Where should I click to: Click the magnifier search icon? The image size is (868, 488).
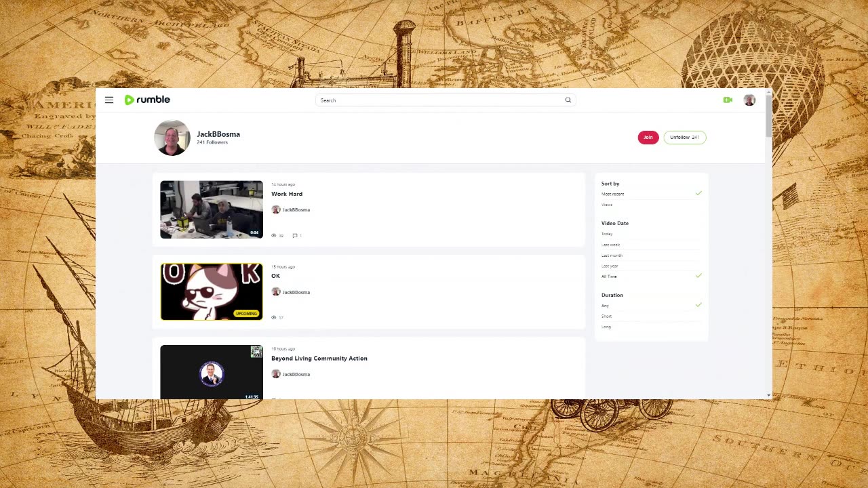click(x=568, y=100)
